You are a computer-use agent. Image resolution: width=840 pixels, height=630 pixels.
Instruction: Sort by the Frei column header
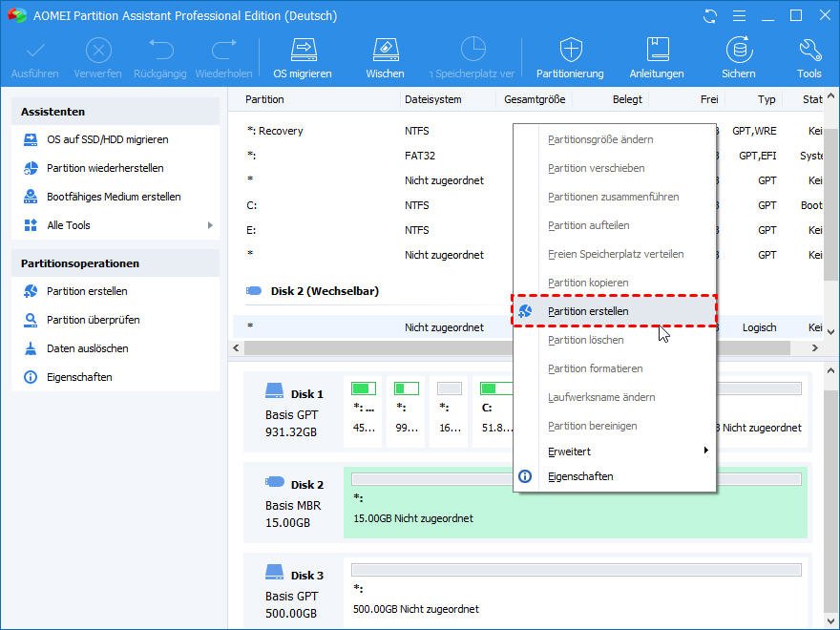(x=709, y=99)
